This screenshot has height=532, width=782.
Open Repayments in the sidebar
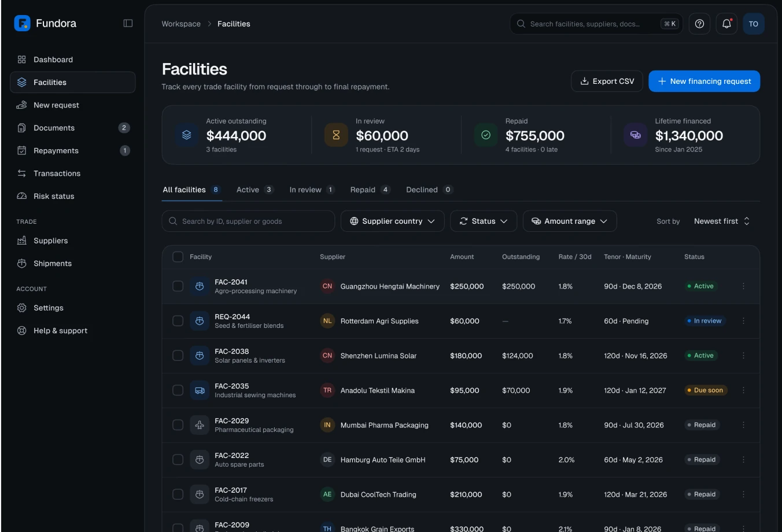click(x=73, y=150)
